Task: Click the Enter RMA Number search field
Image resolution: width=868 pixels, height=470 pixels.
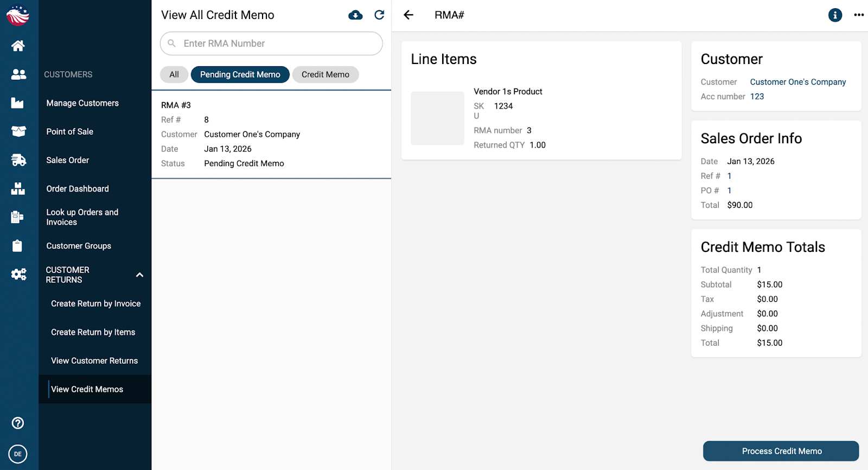Action: point(271,43)
